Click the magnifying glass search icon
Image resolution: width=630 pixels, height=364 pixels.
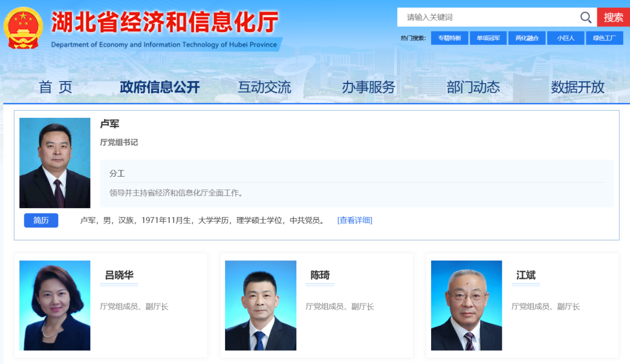586,17
